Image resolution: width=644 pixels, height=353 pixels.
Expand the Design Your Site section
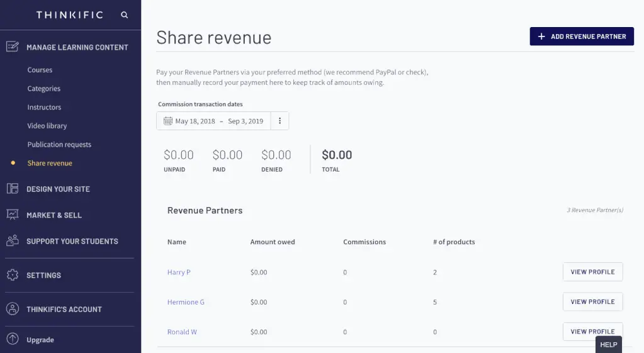tap(58, 189)
